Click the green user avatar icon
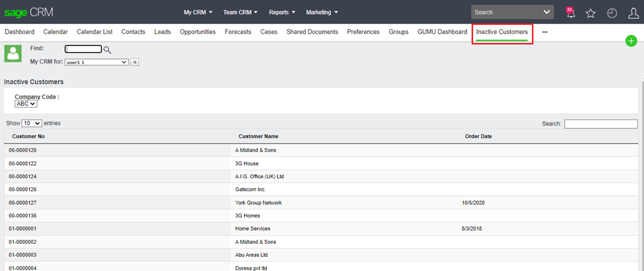 pos(13,54)
